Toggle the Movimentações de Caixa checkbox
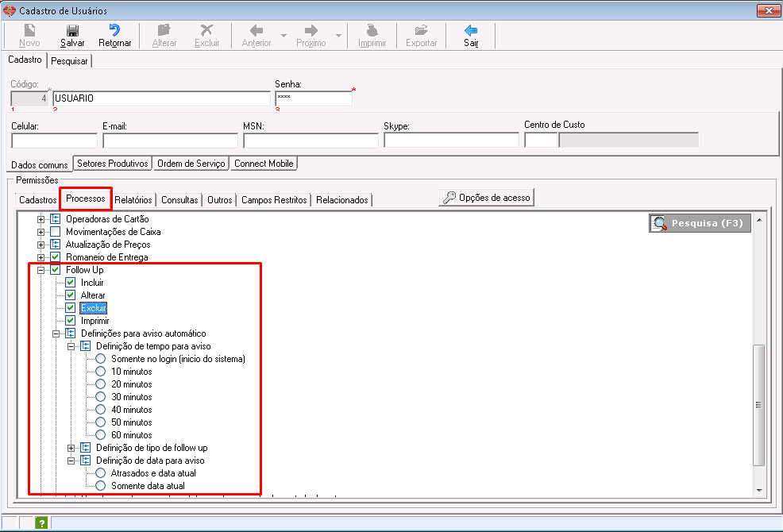The image size is (783, 532). point(56,231)
